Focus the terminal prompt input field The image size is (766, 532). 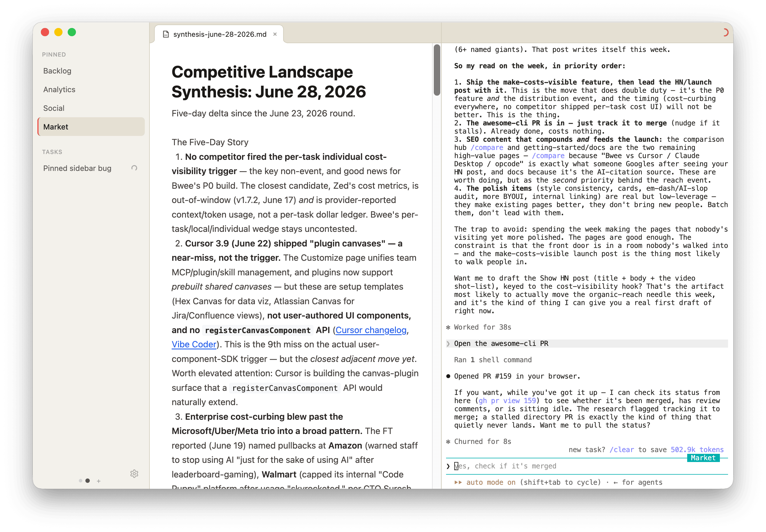pos(587,466)
